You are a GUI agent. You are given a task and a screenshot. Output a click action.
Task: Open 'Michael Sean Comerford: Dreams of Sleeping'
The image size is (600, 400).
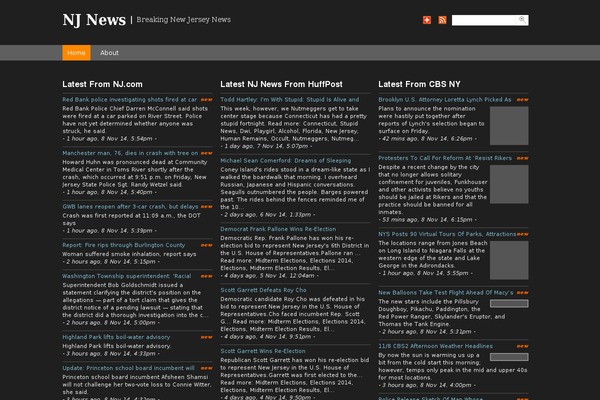[x=285, y=161]
